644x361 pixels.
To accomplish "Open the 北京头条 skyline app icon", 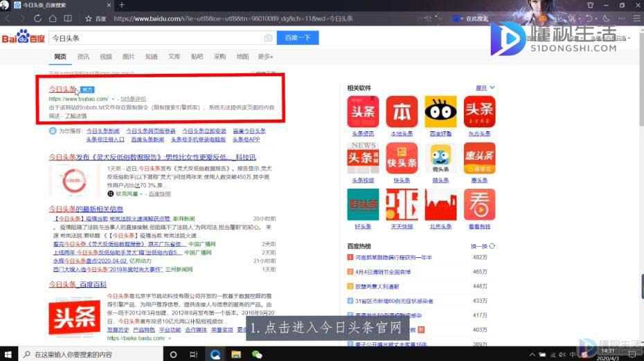I will click(x=440, y=204).
